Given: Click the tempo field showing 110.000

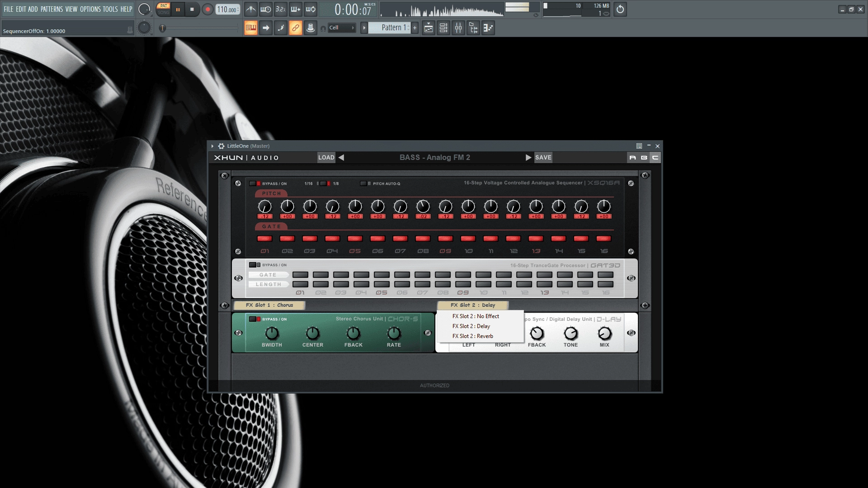Looking at the screenshot, I should tap(228, 9).
